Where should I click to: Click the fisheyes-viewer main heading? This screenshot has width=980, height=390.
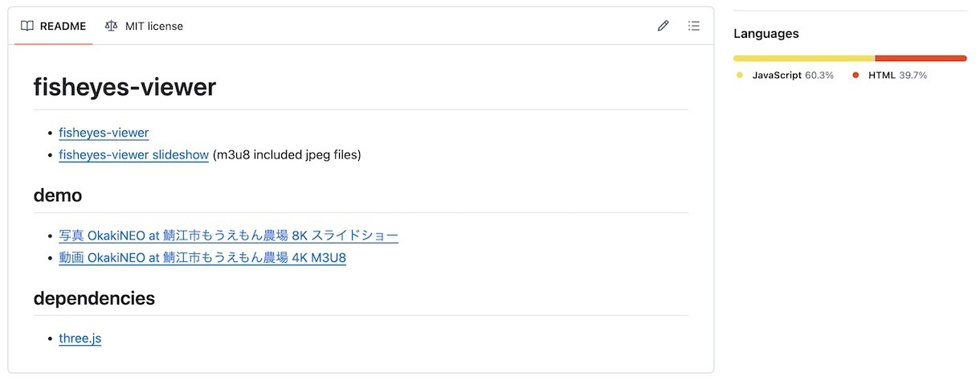(125, 87)
